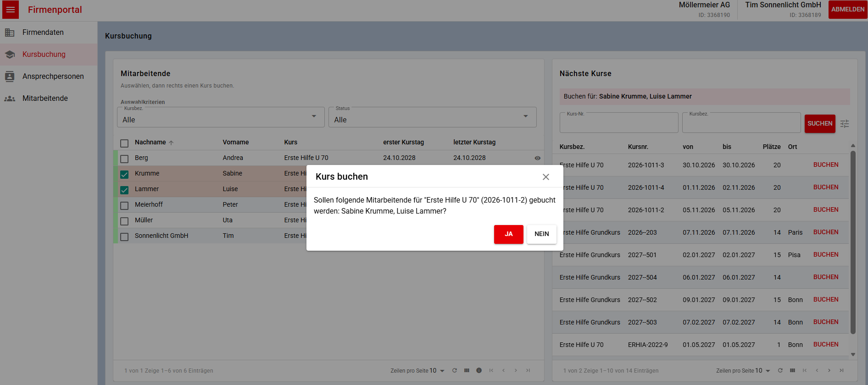Image resolution: width=868 pixels, height=385 pixels.
Task: Close the Kurs buchen dialog with X
Action: coord(545,177)
